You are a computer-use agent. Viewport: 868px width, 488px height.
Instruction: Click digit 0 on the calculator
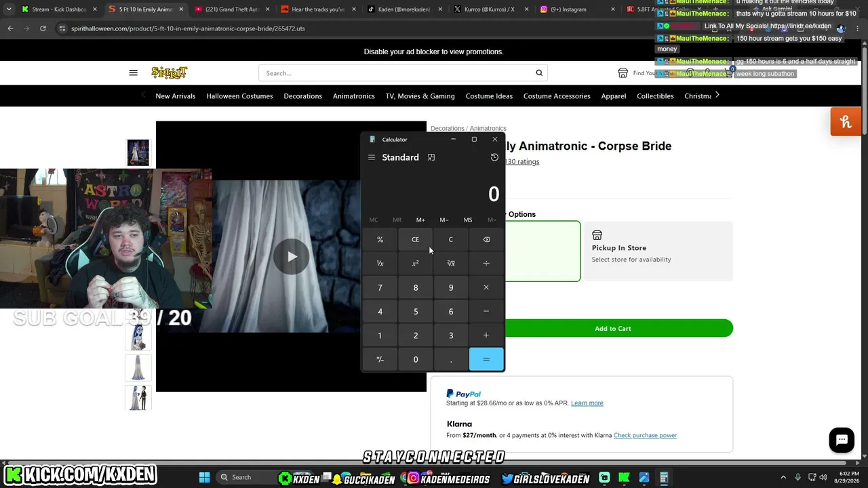pyautogui.click(x=415, y=359)
